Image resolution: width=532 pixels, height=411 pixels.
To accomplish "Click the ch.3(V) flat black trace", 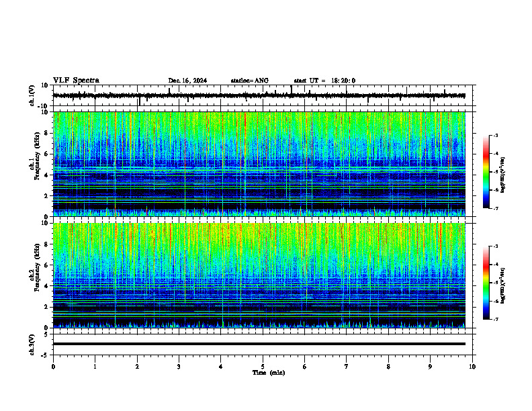I will click(x=259, y=344).
